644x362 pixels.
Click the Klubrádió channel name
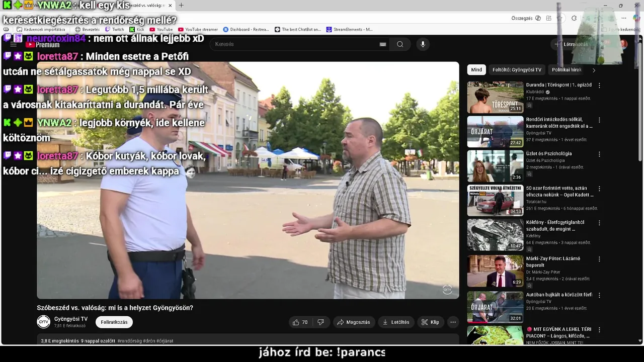(x=535, y=92)
